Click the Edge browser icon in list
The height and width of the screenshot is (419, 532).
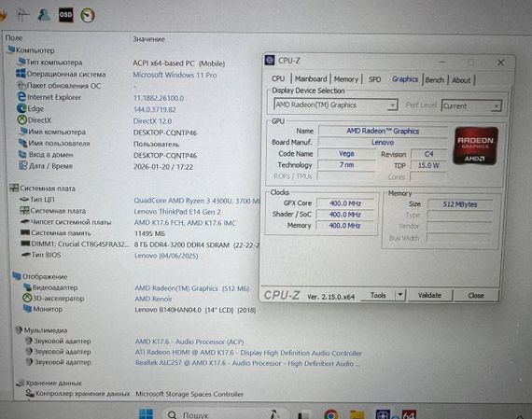point(21,108)
